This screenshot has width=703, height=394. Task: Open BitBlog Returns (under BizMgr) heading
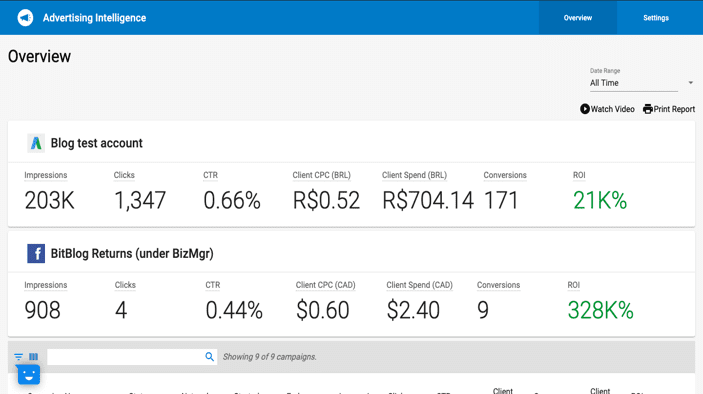(x=132, y=254)
